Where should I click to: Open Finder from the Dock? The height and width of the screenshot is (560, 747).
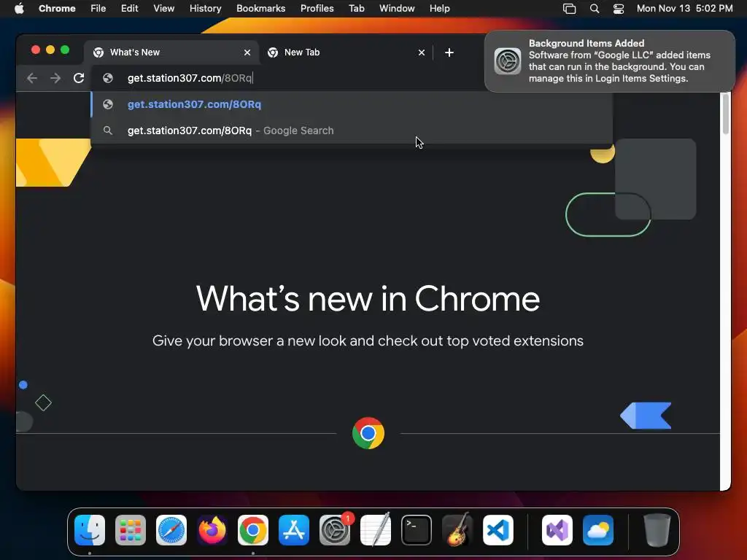tap(90, 530)
